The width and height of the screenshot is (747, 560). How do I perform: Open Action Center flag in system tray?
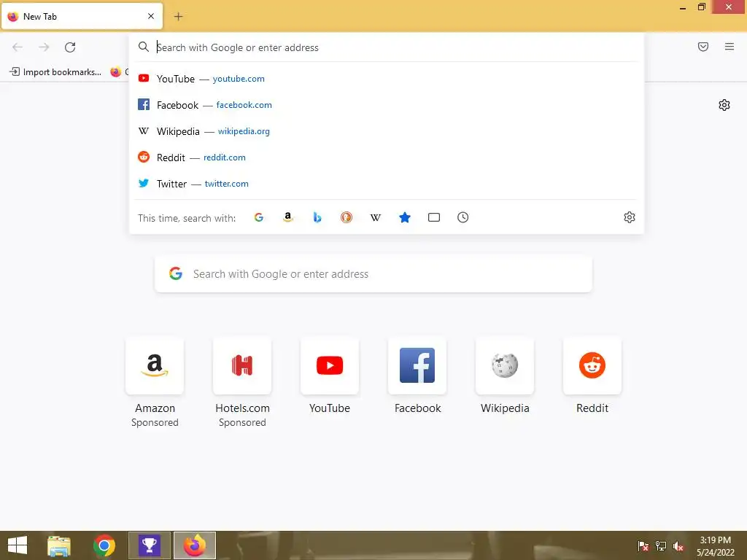tap(643, 546)
